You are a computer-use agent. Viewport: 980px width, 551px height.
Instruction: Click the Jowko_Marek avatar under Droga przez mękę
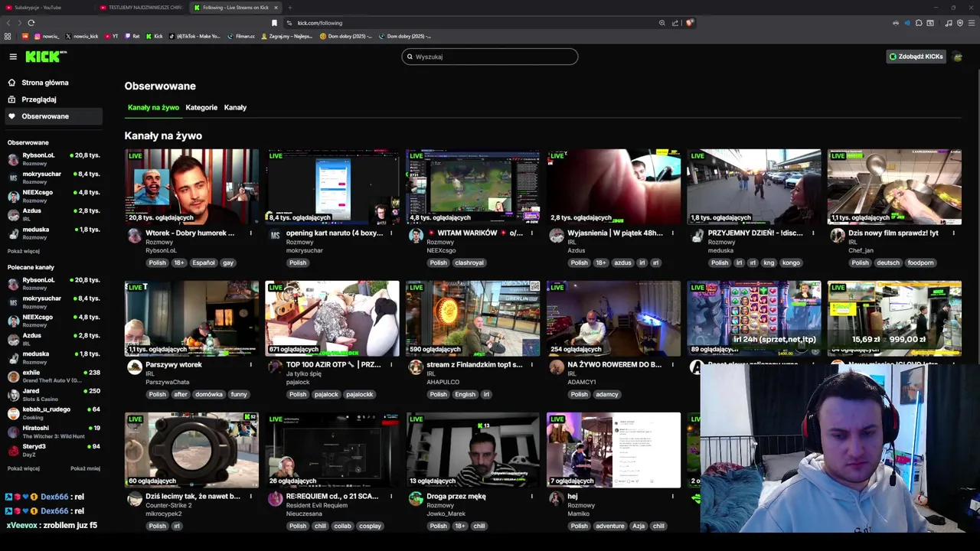pyautogui.click(x=416, y=499)
